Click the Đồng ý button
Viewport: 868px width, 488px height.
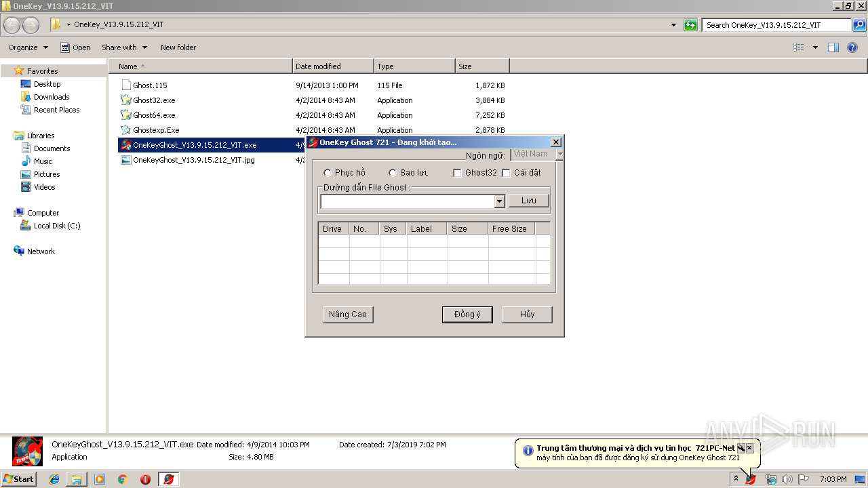[x=467, y=314]
